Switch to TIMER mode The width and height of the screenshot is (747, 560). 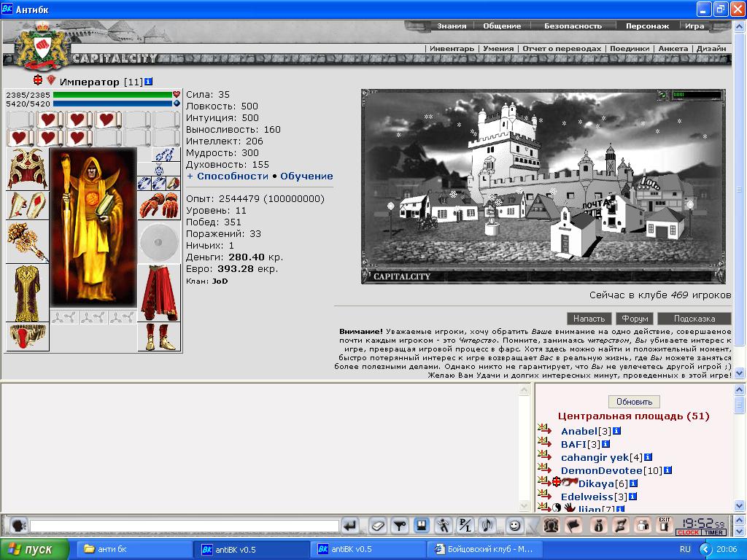click(x=713, y=532)
